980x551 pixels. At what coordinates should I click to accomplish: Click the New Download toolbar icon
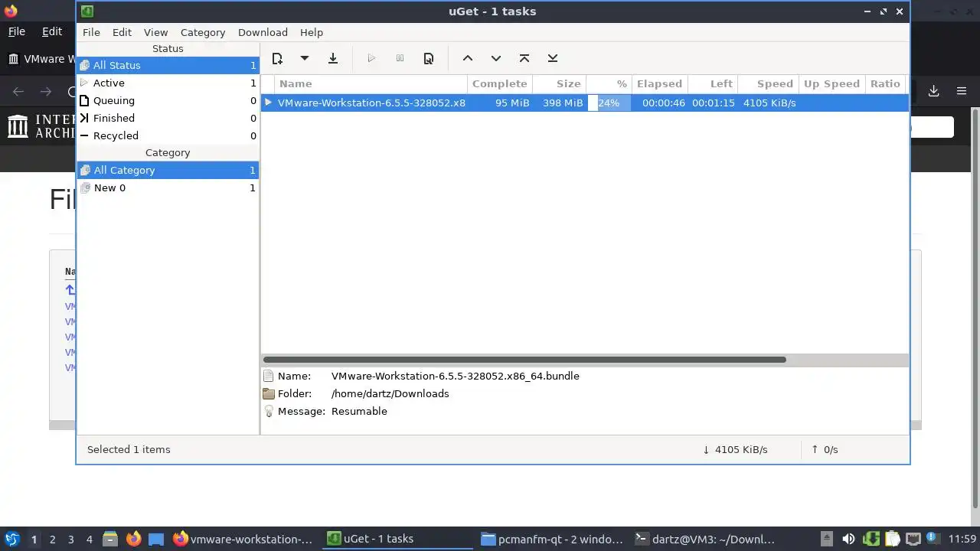click(277, 58)
